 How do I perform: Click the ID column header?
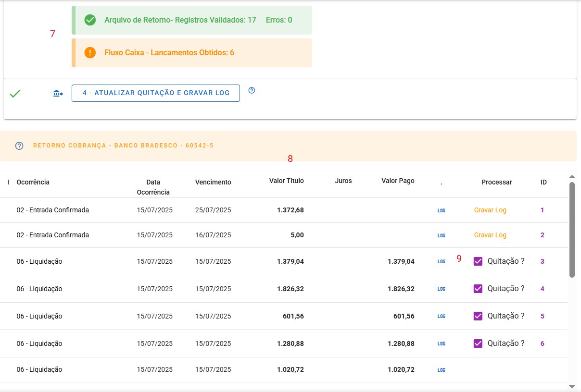543,182
